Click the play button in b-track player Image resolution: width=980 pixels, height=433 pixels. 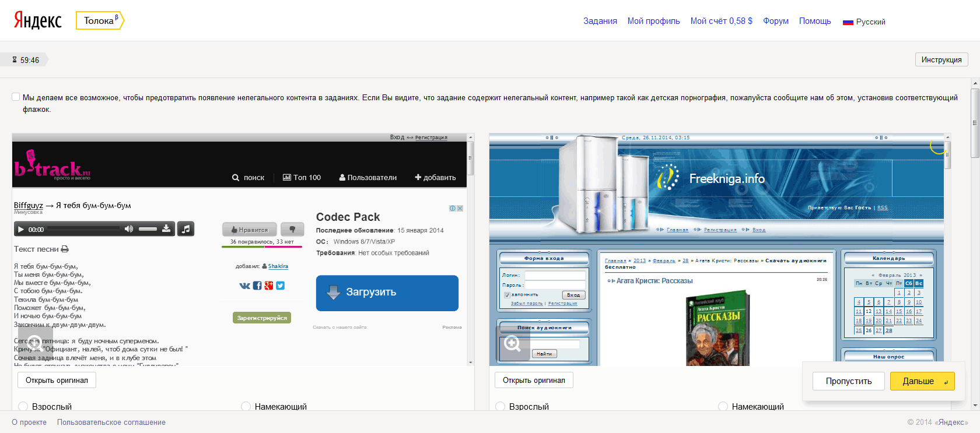21,230
